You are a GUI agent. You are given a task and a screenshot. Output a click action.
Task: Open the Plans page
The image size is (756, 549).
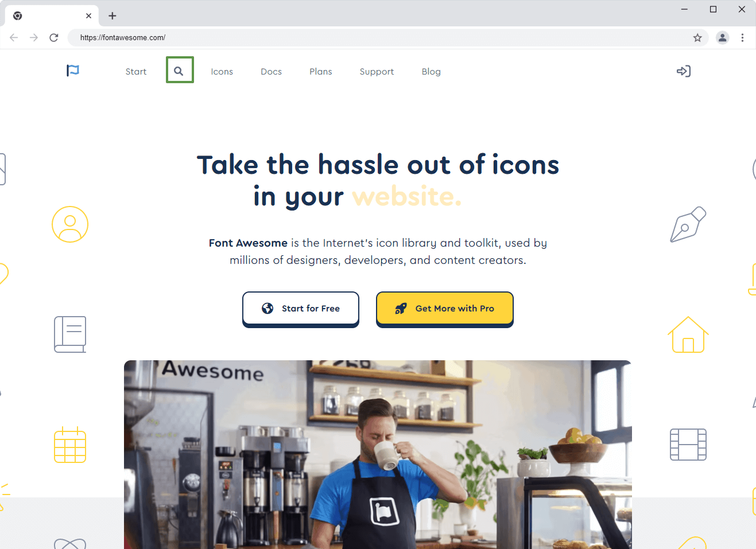click(320, 72)
